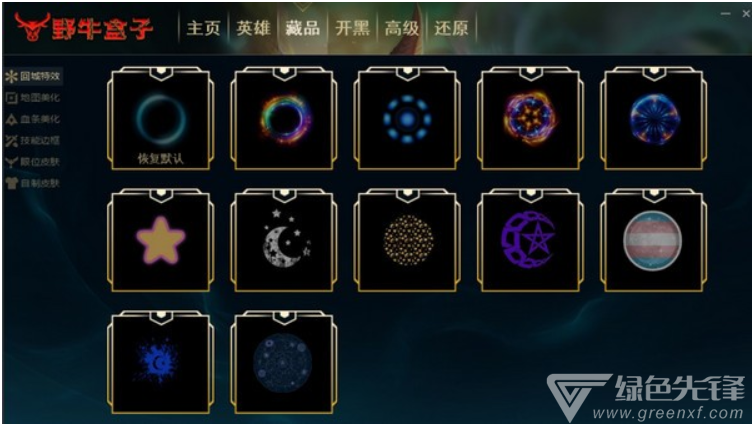The height and width of the screenshot is (427, 754).
Task: Select the blue arc reactor effect
Action: pos(407,119)
